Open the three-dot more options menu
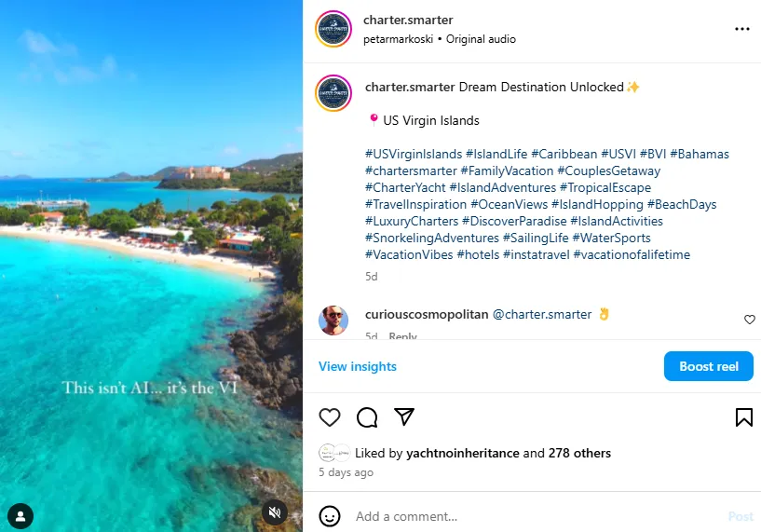Image resolution: width=761 pixels, height=532 pixels. (x=741, y=29)
